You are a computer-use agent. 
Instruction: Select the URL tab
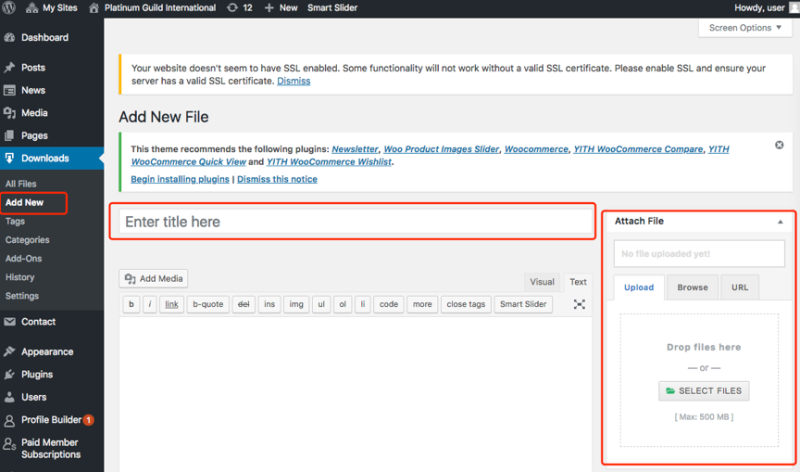740,287
